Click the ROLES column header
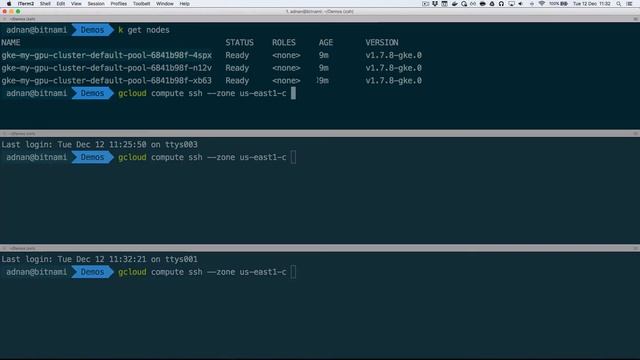640x360 pixels. (284, 42)
